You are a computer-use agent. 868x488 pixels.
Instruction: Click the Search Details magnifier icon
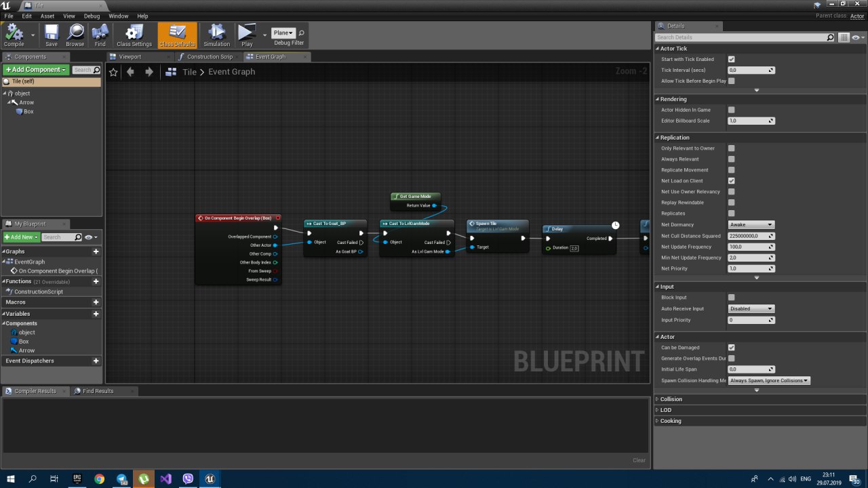pyautogui.click(x=831, y=37)
